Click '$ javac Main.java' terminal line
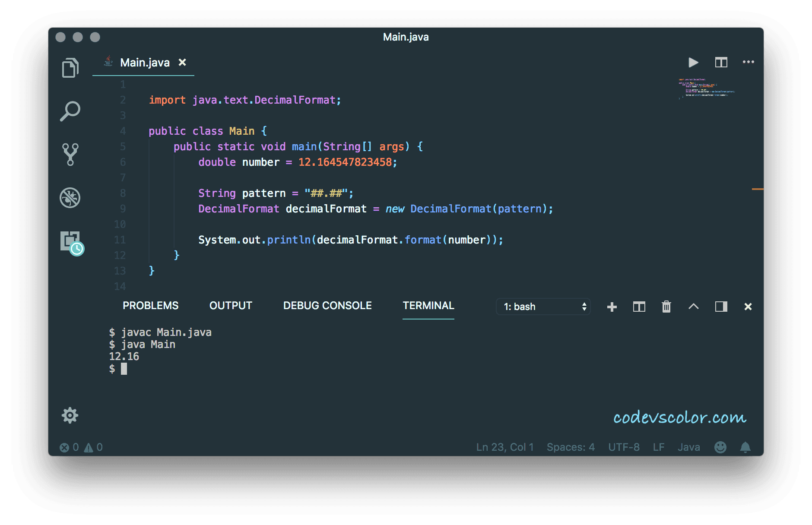 [160, 332]
